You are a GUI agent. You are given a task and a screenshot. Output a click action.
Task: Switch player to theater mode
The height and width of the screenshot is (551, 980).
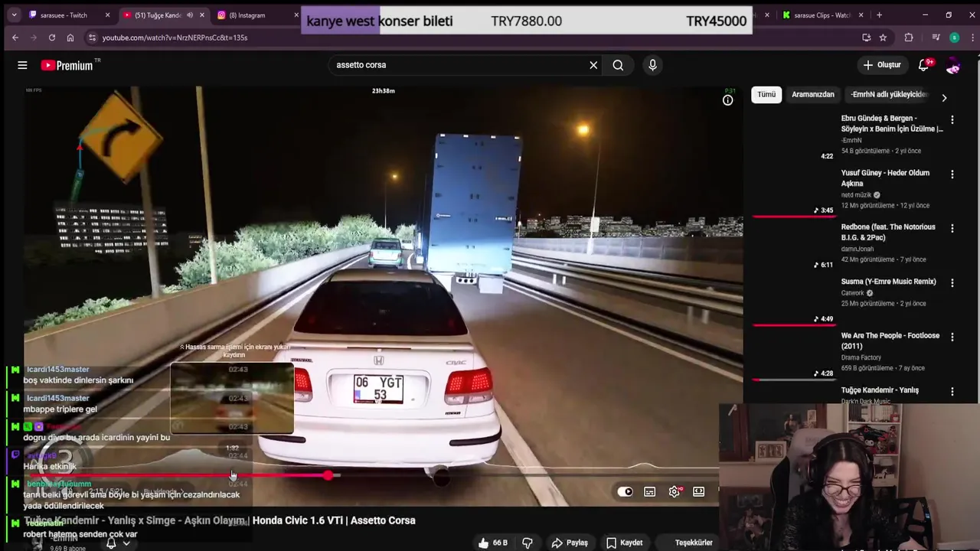click(x=699, y=491)
